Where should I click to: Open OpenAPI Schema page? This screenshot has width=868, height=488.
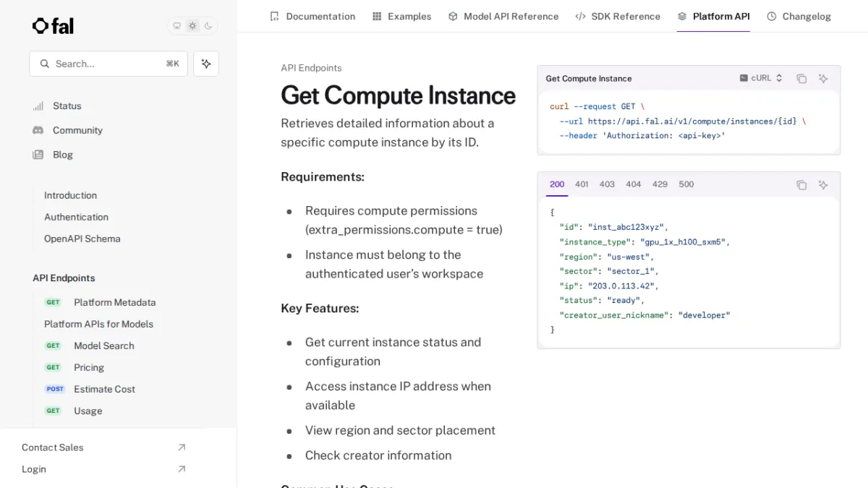click(x=82, y=239)
